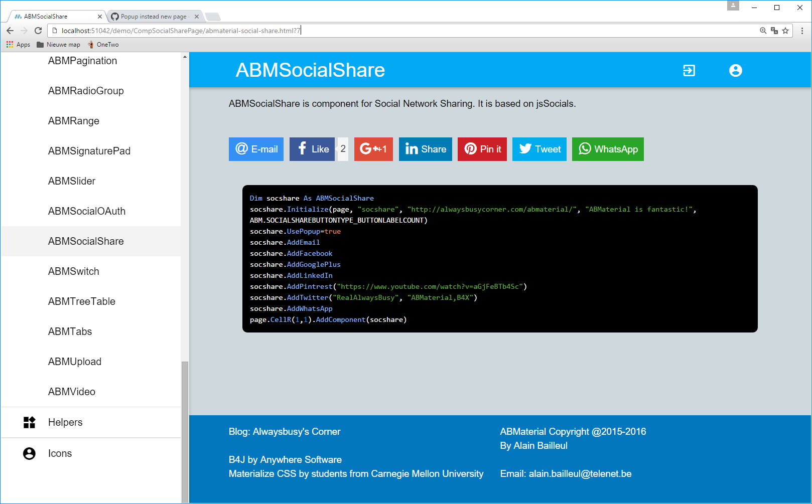
Task: Expand the Helpers sidebar section
Action: 91,422
